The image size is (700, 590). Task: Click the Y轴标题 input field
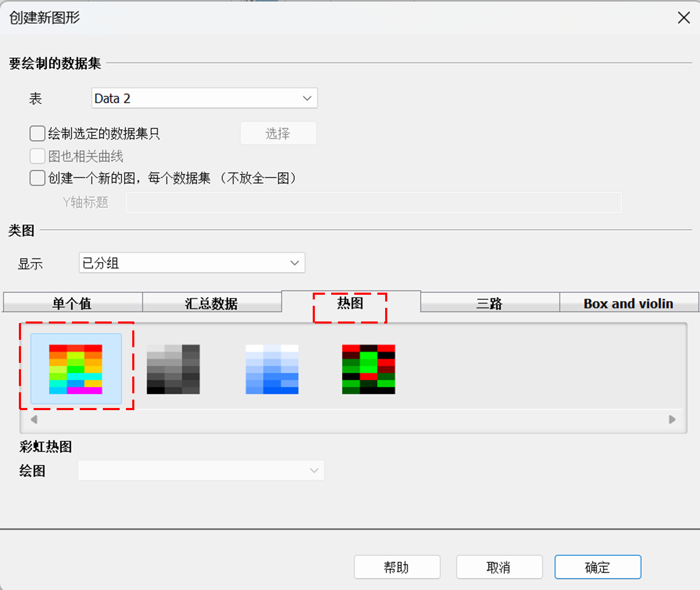pos(374,202)
